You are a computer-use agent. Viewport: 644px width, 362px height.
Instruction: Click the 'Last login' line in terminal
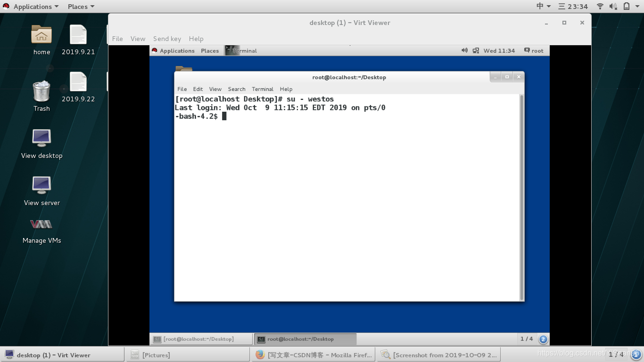point(280,108)
